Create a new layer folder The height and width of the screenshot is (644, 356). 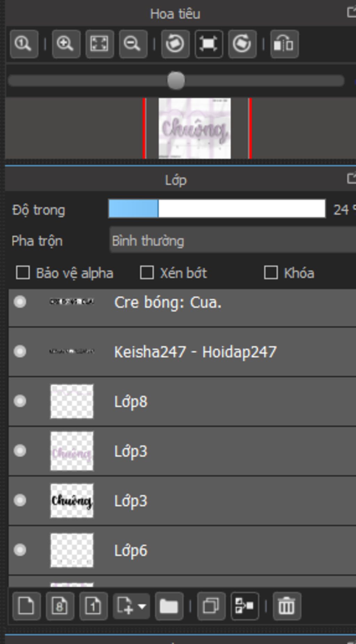169,606
